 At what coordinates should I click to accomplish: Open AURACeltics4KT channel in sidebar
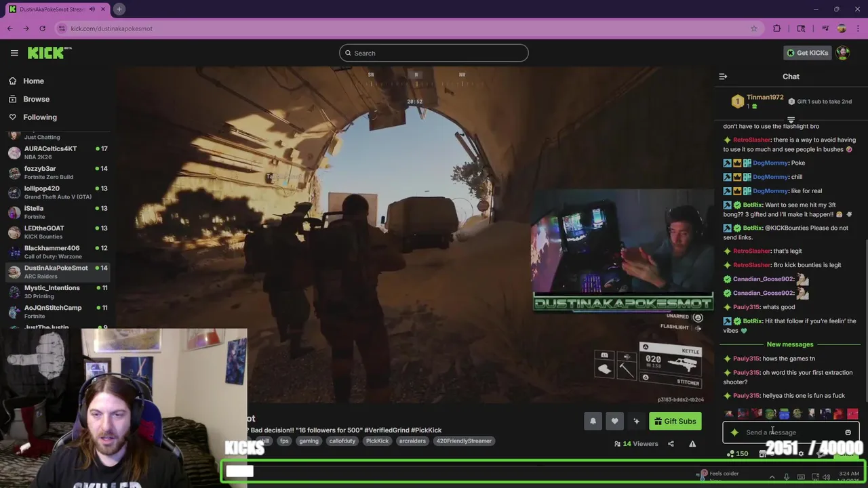57,152
